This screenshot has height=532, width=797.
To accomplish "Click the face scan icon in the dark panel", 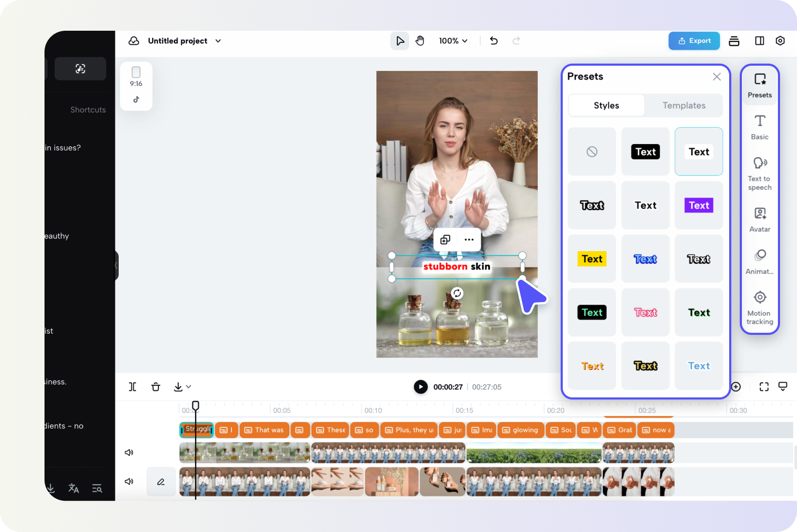I will (x=81, y=68).
